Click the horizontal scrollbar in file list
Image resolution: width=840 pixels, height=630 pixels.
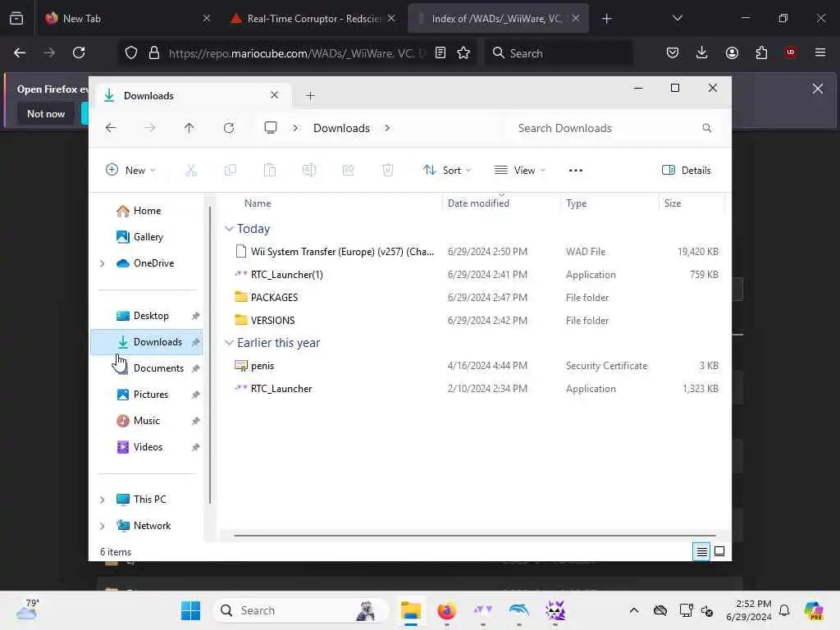(x=475, y=535)
